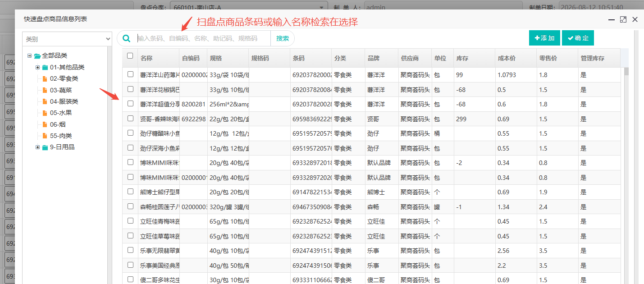Select the 55-肉类 category

click(61, 136)
